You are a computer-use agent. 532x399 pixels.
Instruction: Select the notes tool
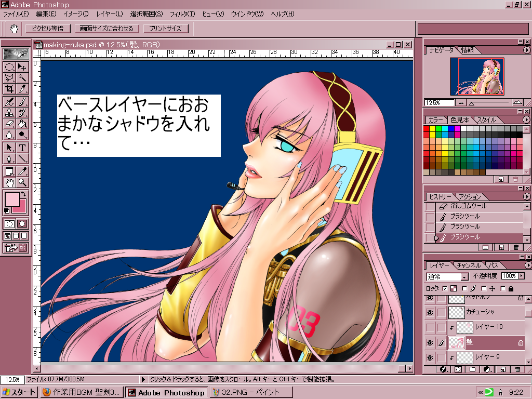(9, 171)
